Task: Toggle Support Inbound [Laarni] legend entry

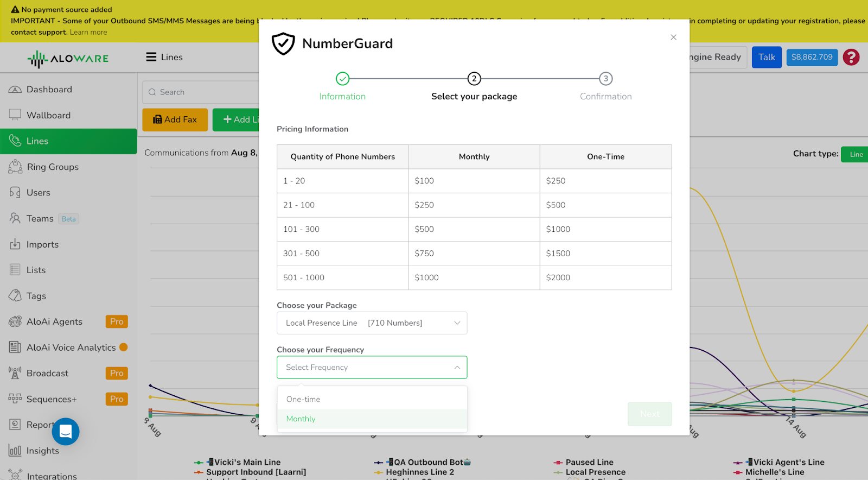Action: pos(250,472)
